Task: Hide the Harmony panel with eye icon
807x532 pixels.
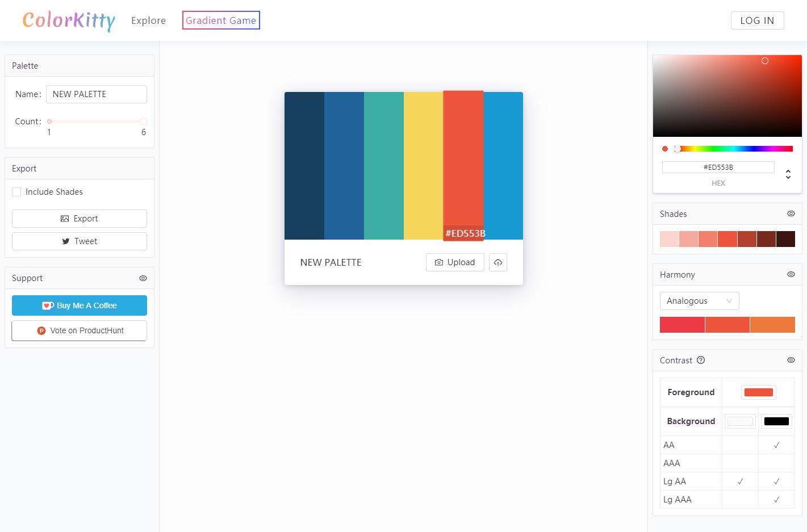Action: [791, 274]
